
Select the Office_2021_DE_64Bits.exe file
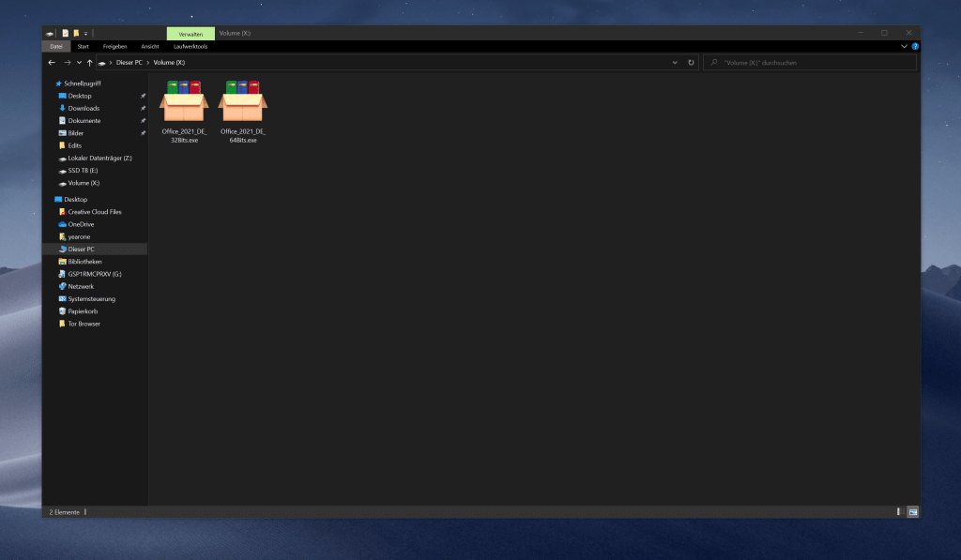point(243,113)
